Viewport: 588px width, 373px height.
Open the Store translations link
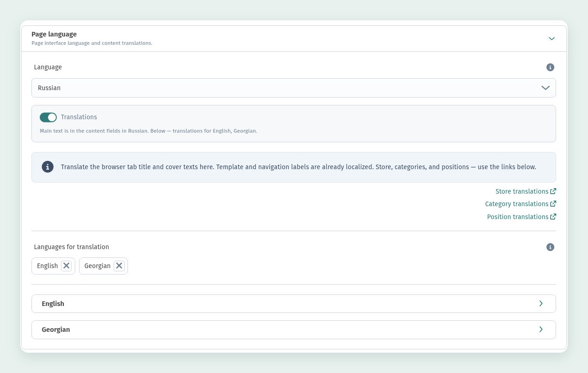tap(522, 191)
